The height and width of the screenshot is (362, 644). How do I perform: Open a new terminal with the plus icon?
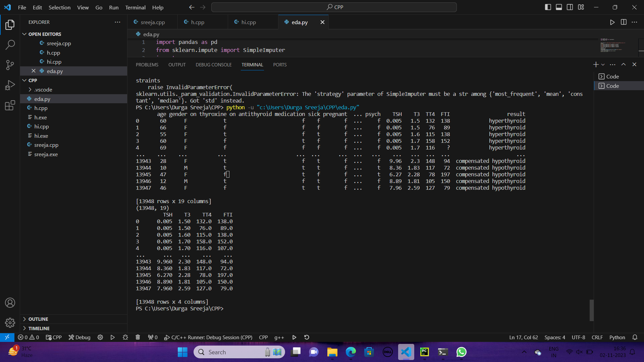point(596,64)
